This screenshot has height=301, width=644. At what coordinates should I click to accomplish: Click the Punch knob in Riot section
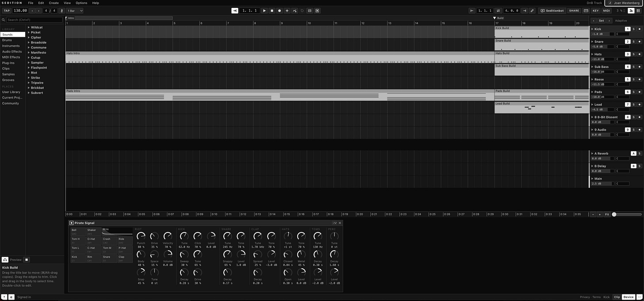[141, 236]
